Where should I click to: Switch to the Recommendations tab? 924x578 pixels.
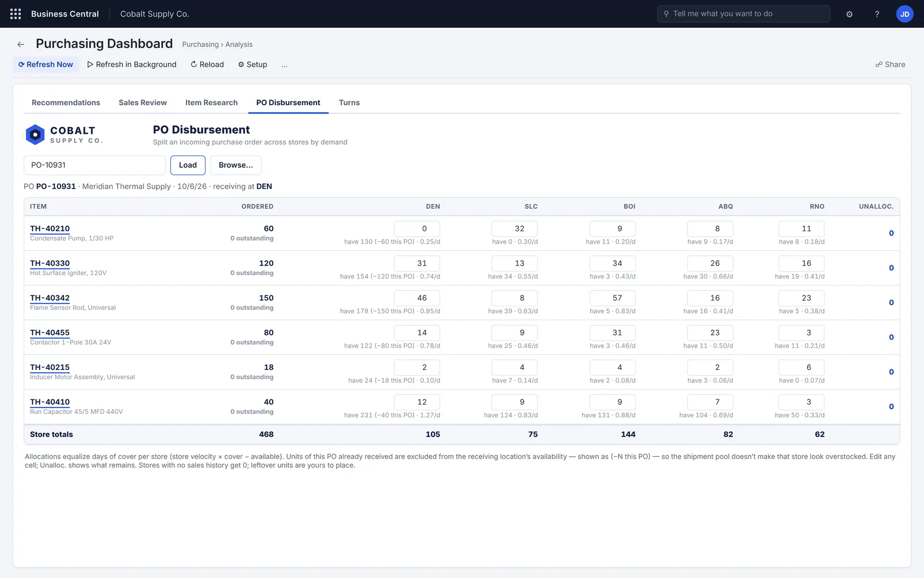pyautogui.click(x=66, y=103)
